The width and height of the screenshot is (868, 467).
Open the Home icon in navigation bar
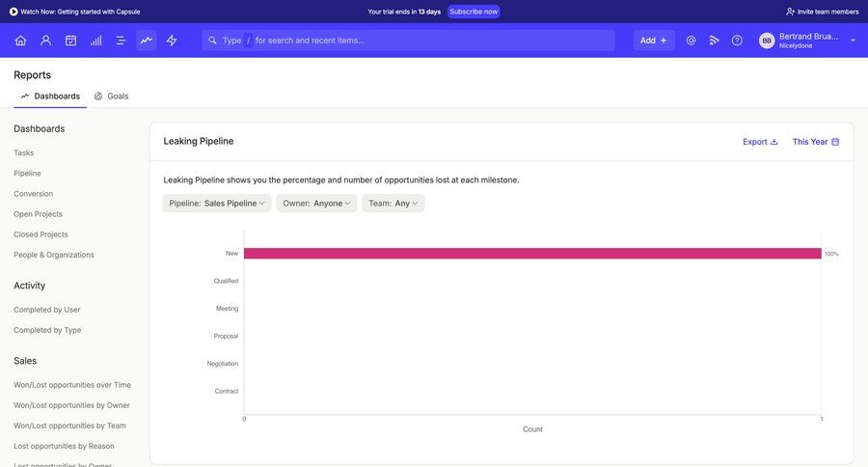[20, 41]
